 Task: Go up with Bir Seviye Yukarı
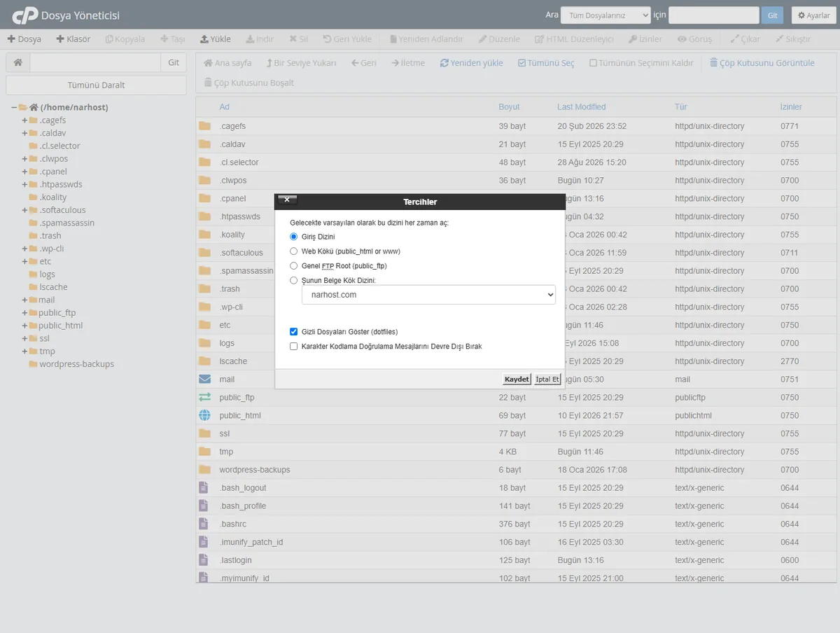click(x=302, y=63)
